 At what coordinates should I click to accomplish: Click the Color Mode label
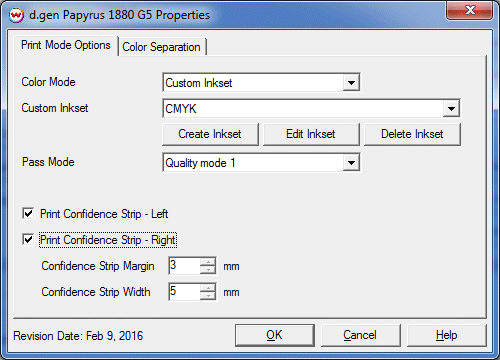coord(48,82)
